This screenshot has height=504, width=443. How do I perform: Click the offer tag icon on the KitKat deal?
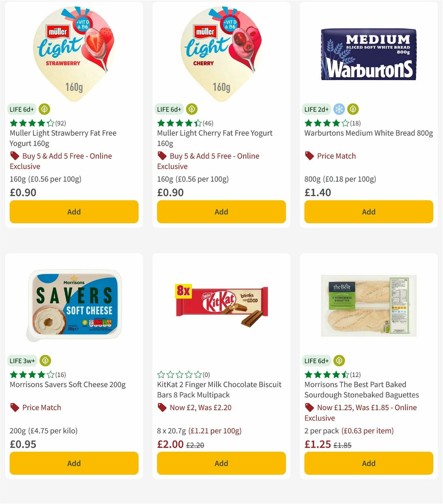tap(162, 407)
